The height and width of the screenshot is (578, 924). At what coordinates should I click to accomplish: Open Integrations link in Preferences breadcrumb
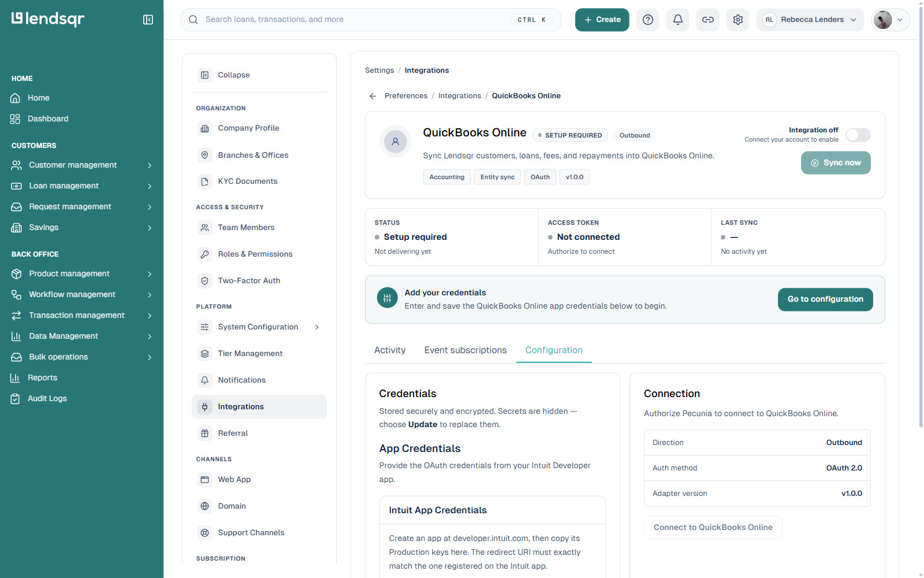pos(460,96)
